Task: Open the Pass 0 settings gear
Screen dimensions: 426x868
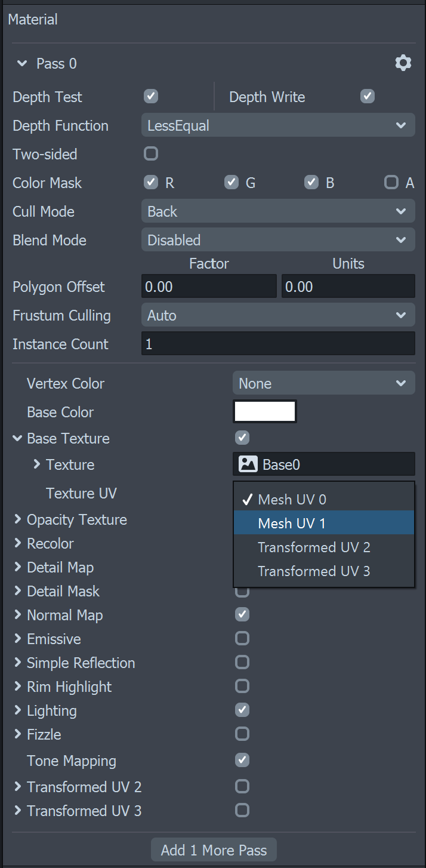Action: [x=403, y=63]
